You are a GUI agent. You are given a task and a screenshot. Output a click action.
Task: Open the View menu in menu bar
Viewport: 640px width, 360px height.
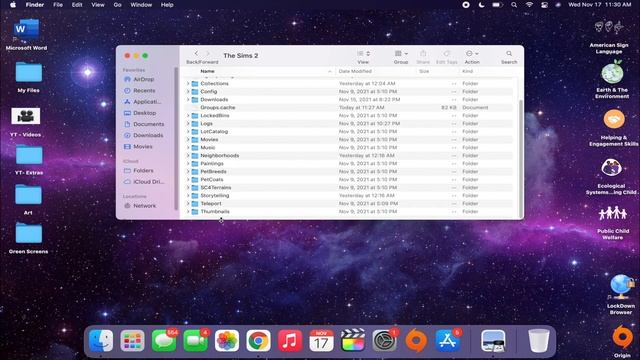click(98, 5)
